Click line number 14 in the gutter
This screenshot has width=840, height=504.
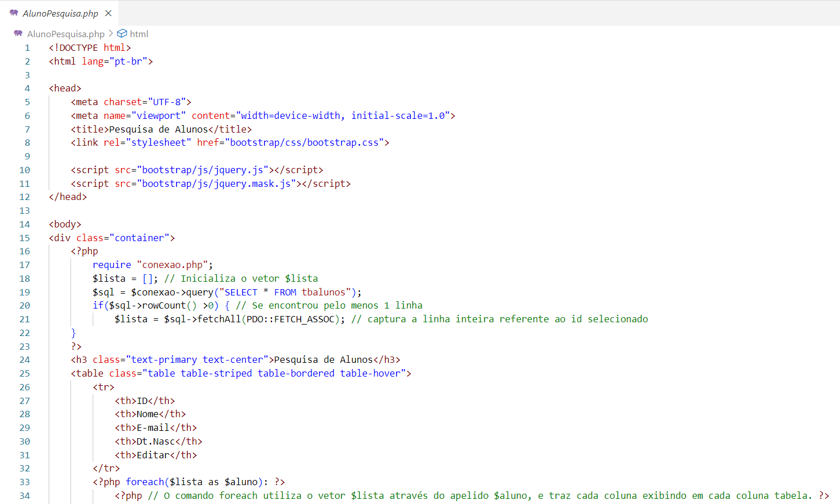(25, 225)
